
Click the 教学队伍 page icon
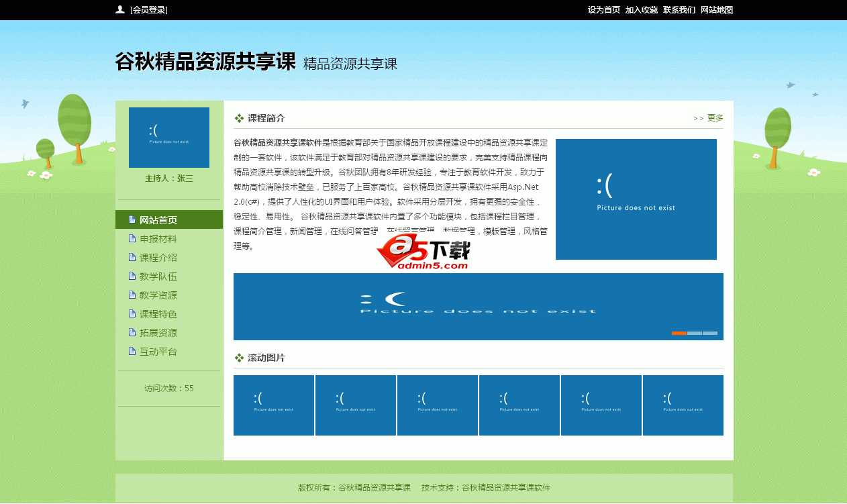(132, 276)
